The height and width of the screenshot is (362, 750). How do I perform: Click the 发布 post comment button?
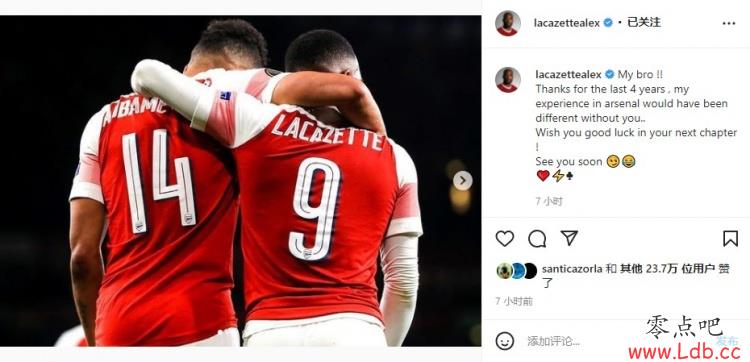pyautogui.click(x=727, y=341)
